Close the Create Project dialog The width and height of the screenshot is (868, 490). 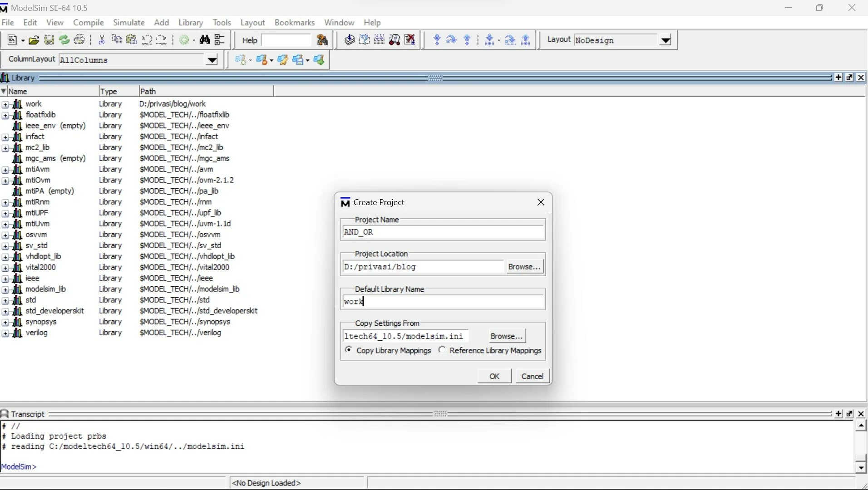pyautogui.click(x=541, y=202)
